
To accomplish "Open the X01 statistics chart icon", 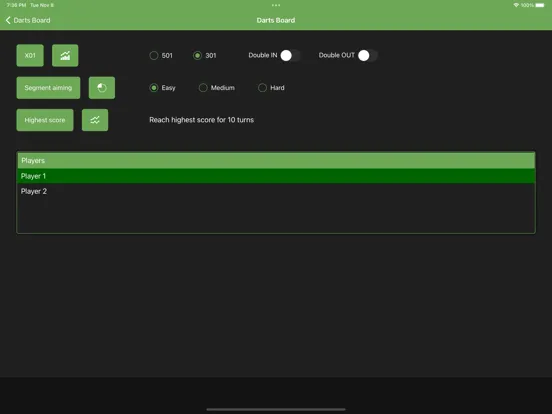I will [x=65, y=55].
